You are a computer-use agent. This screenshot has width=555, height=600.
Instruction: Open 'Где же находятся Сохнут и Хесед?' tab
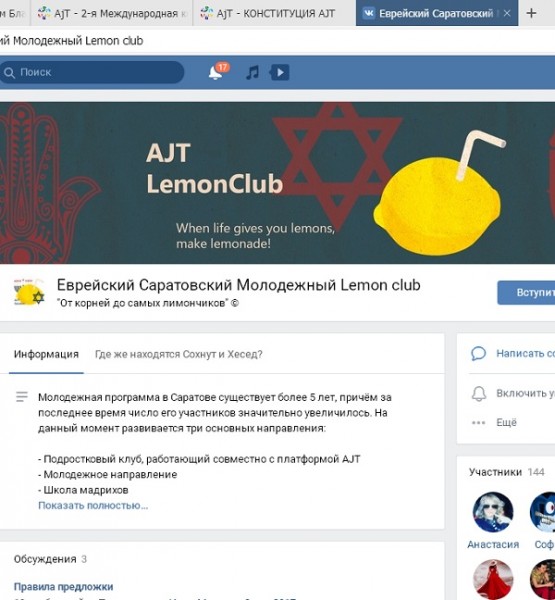(x=178, y=354)
